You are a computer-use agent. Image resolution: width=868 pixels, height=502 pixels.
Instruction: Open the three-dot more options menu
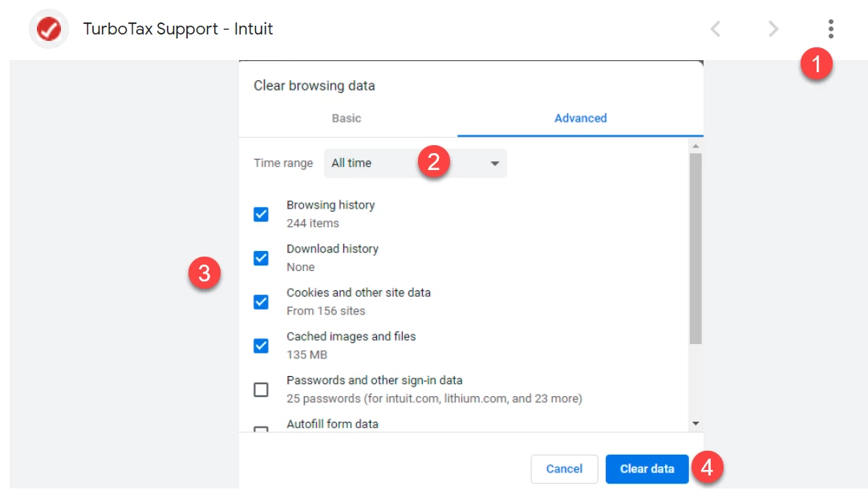[x=830, y=29]
